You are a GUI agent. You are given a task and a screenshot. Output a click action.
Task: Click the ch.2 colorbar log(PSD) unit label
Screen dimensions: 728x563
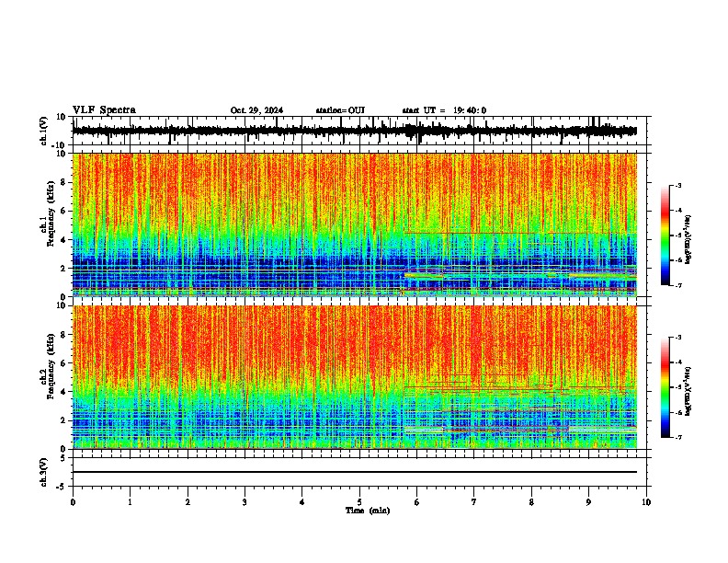688,391
